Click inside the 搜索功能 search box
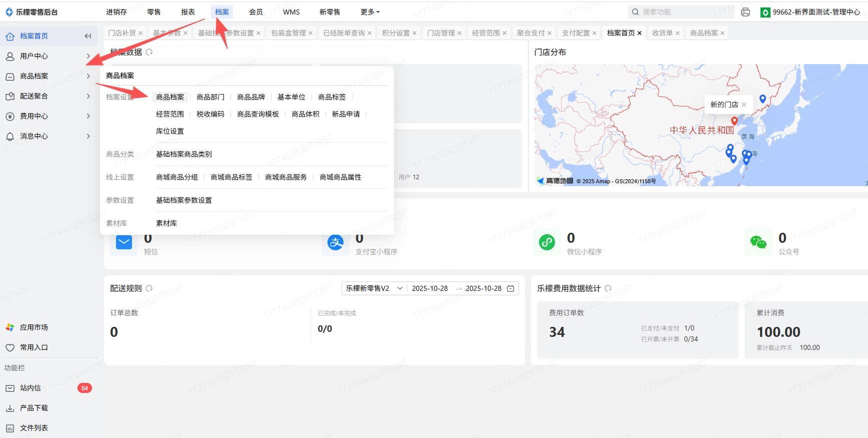This screenshot has width=868, height=438. [680, 12]
